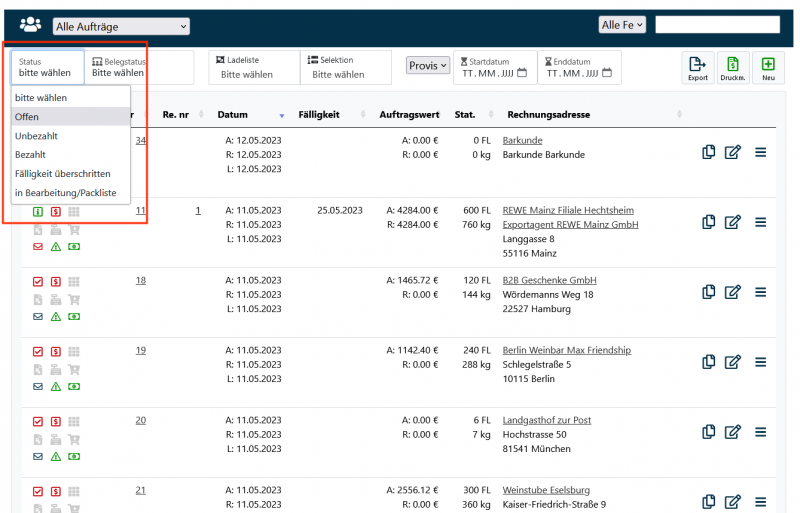Screen dimensions: 800x513
Task: Click the users group icon in header
Action: tap(31, 25)
